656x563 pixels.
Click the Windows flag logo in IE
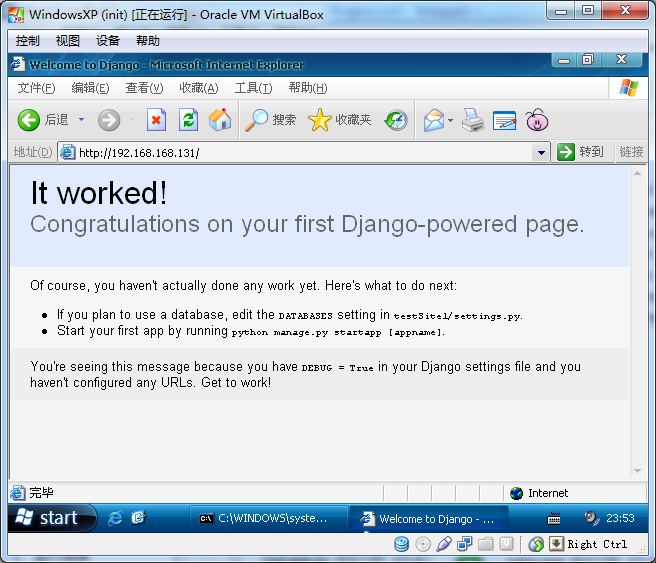(629, 88)
